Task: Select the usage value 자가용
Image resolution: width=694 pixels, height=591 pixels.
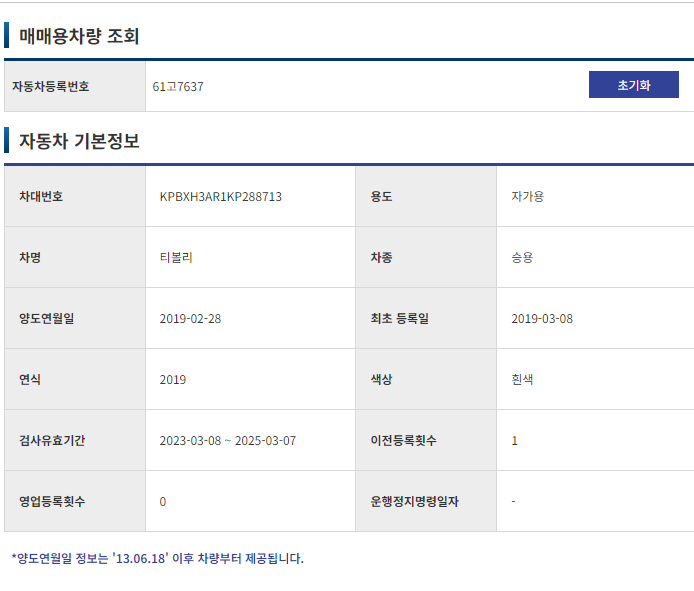Action: [x=528, y=197]
